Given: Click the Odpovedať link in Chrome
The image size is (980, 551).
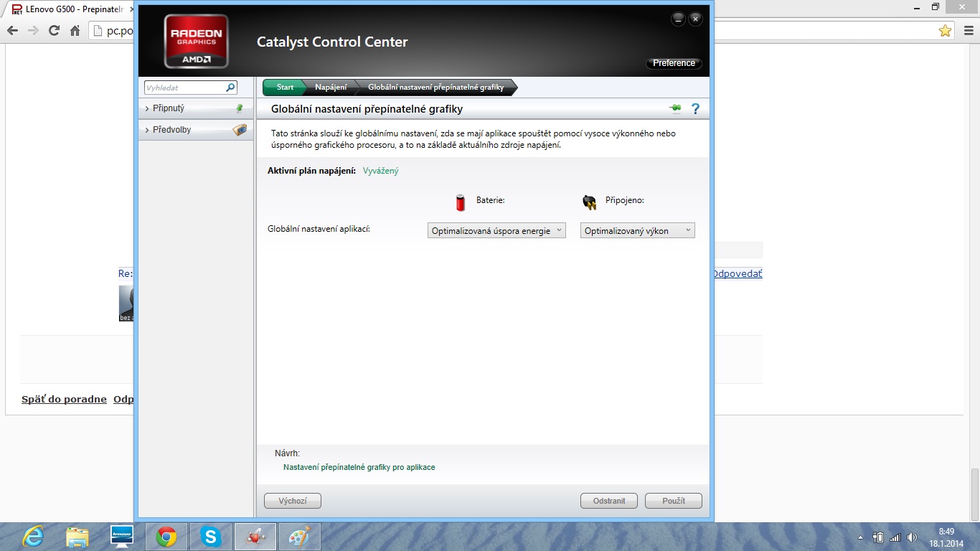Looking at the screenshot, I should [x=738, y=274].
